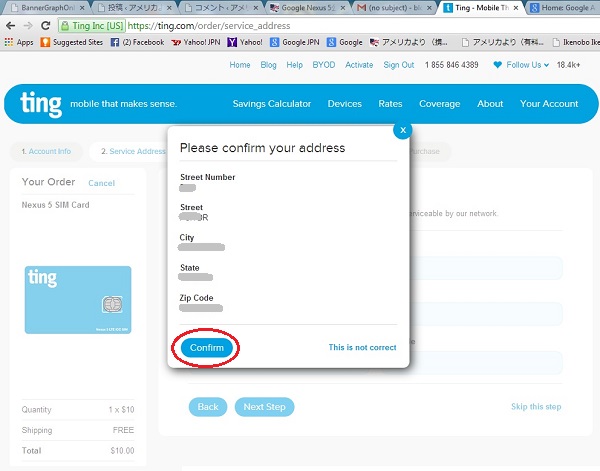This screenshot has height=471, width=600.
Task: Open the Yahoo! bookmark
Action: 245,42
